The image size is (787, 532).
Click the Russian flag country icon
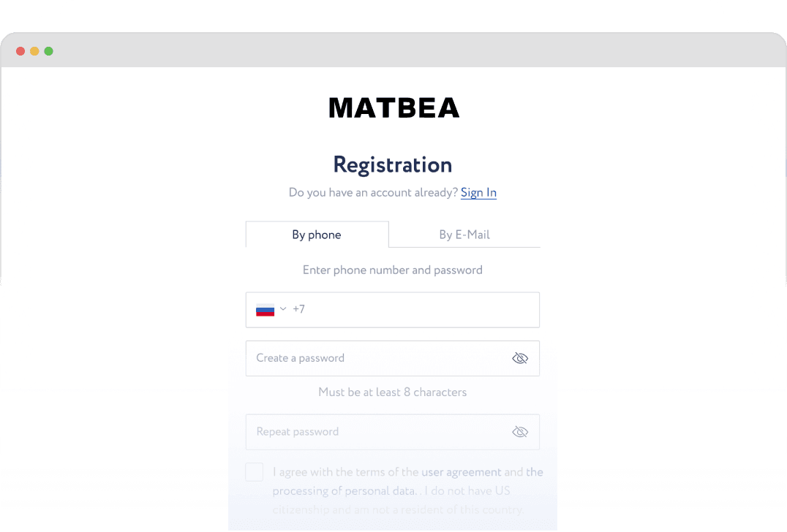[x=265, y=310]
